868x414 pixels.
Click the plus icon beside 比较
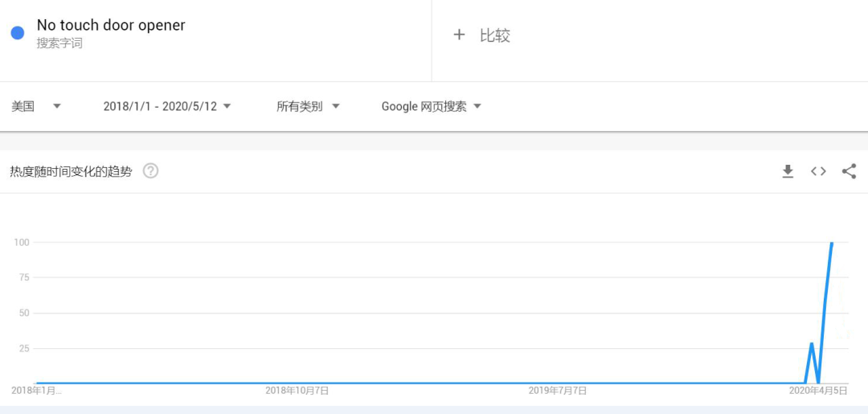click(459, 35)
